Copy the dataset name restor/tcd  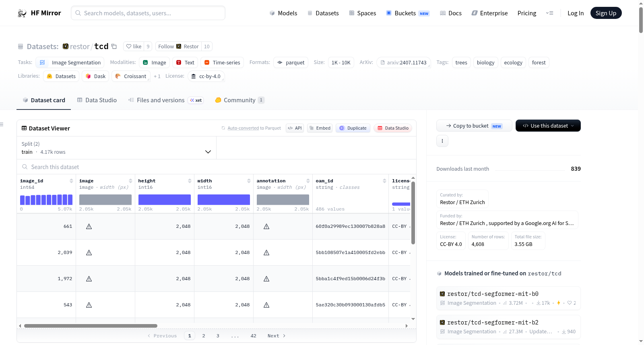click(x=114, y=46)
